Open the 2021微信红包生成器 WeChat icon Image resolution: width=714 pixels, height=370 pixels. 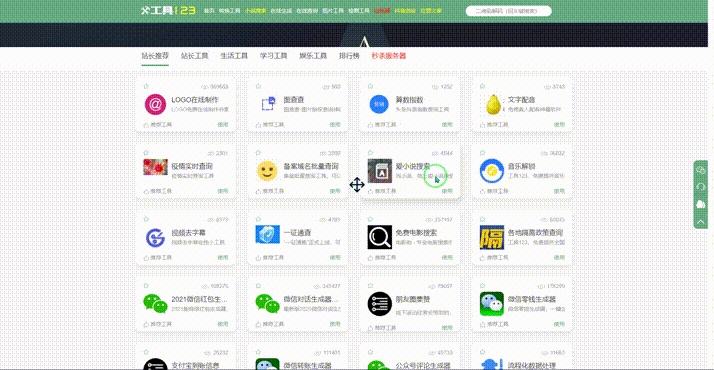coord(155,304)
